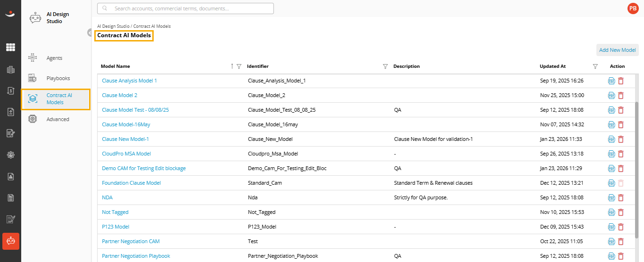
Task: Open the apps grid icon in left rail
Action: [x=10, y=47]
